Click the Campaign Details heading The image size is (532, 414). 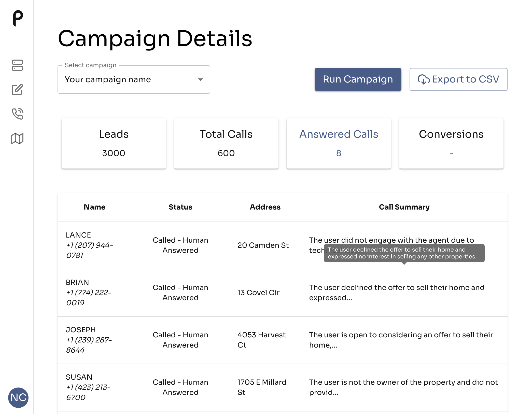tap(155, 39)
